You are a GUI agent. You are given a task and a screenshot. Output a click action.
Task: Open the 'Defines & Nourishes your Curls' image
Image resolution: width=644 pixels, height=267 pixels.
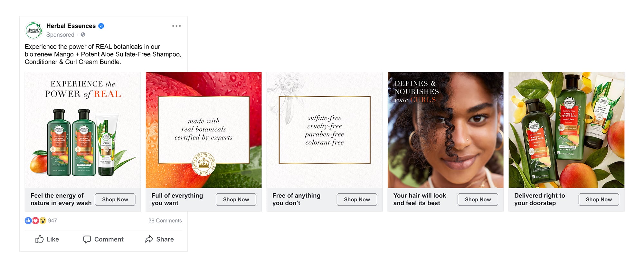445,130
